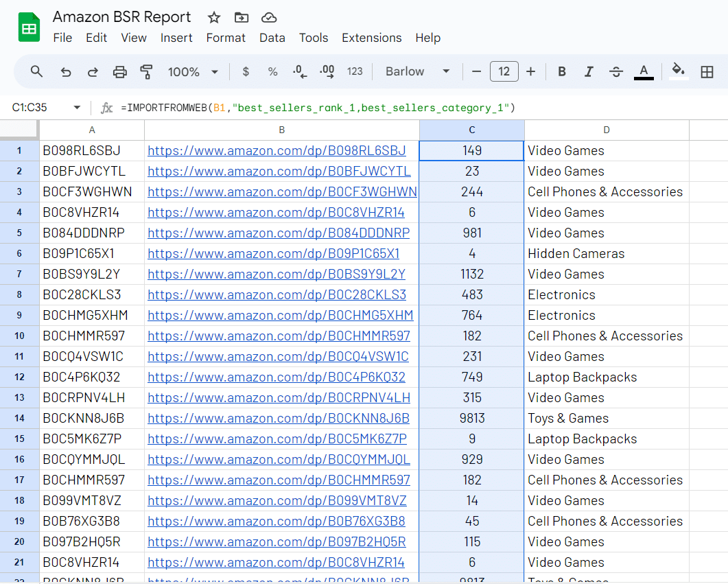This screenshot has width=728, height=584.
Task: Open the Extensions menu
Action: pos(371,38)
